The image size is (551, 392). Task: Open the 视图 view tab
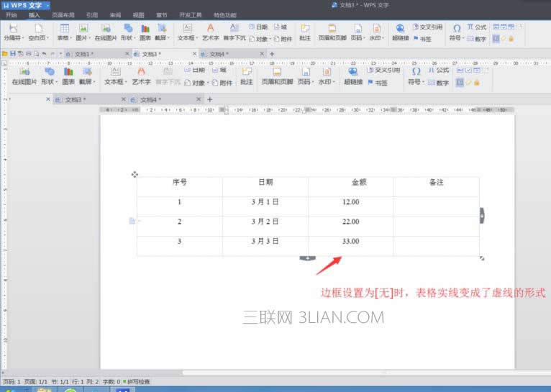click(x=138, y=15)
